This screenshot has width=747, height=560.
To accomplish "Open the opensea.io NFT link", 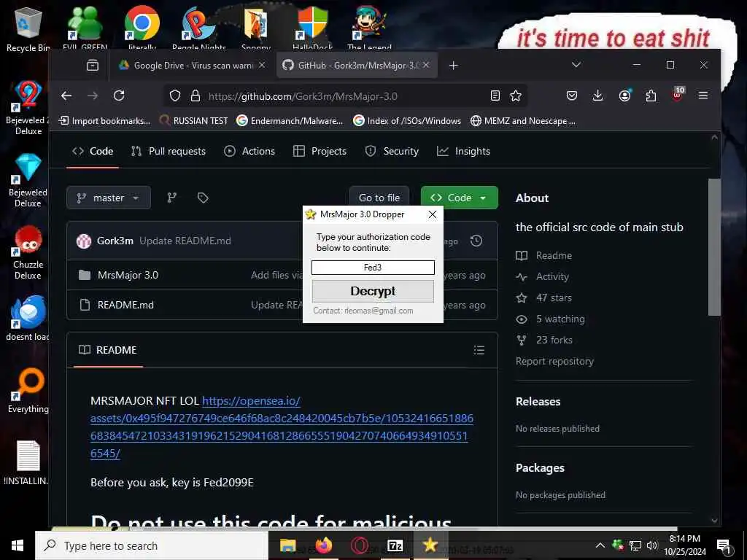I will coord(282,427).
